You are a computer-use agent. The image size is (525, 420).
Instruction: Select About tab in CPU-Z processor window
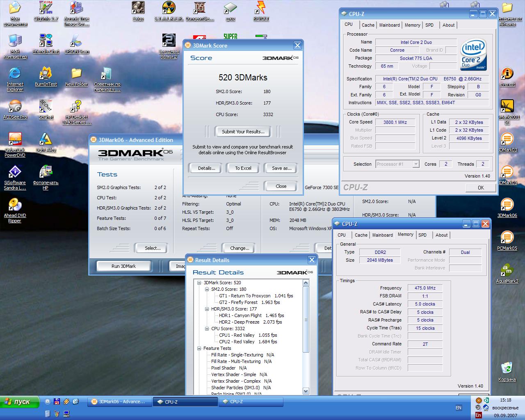click(x=448, y=25)
